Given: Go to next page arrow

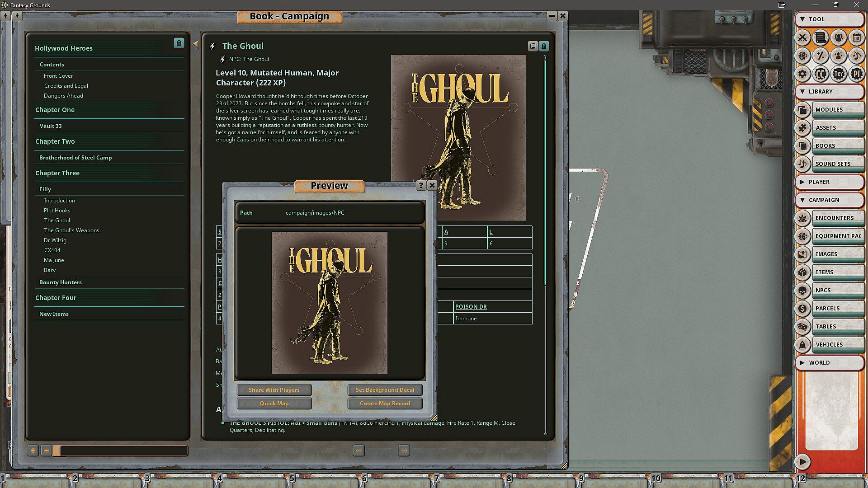Looking at the screenshot, I should 404,450.
